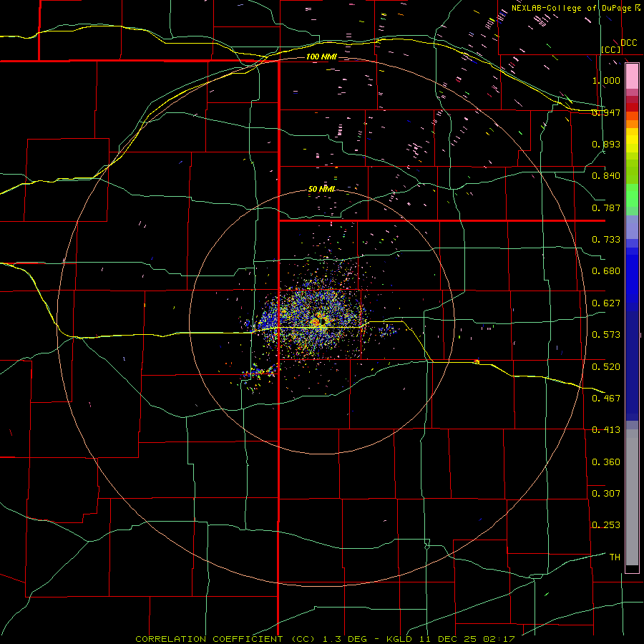Select the 0.573 scale value
Viewport: 644px width, 644px height.
point(606,335)
